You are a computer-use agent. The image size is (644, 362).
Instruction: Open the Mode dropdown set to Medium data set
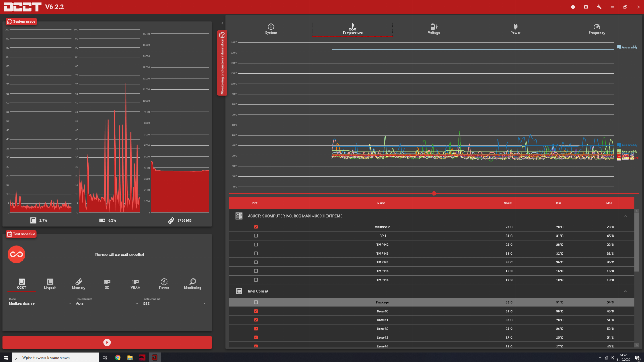click(x=40, y=304)
